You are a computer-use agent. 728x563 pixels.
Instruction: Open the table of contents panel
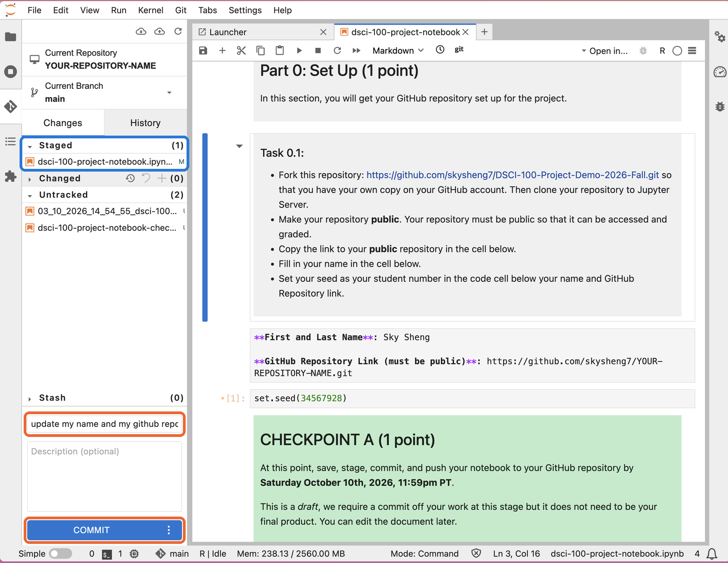10,142
